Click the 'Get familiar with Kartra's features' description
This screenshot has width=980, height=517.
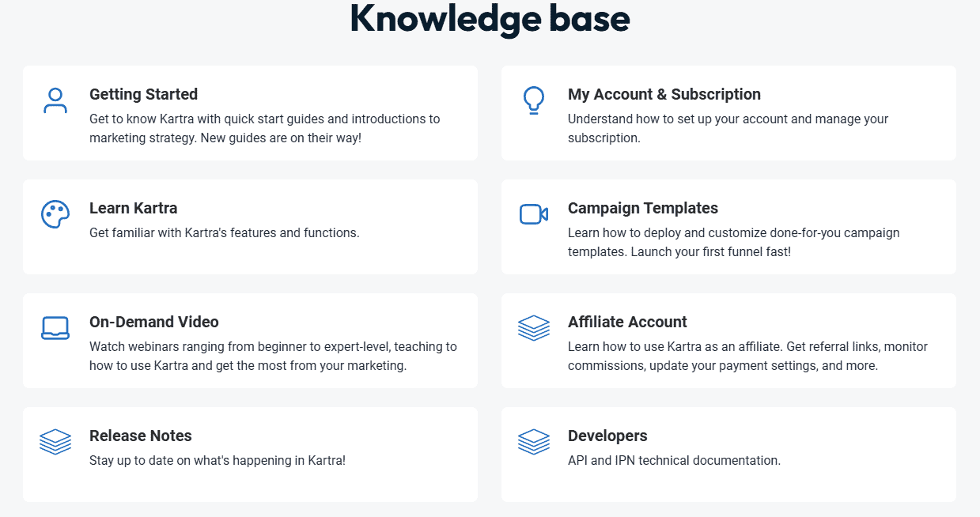pyautogui.click(x=225, y=232)
